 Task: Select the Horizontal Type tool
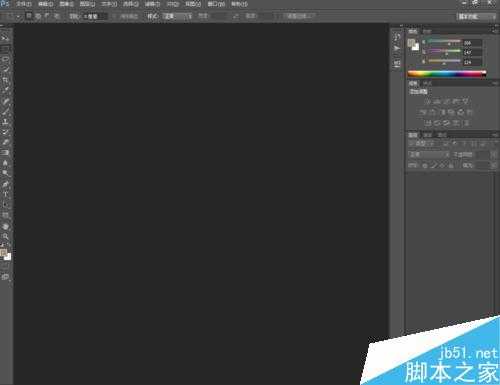pos(5,194)
